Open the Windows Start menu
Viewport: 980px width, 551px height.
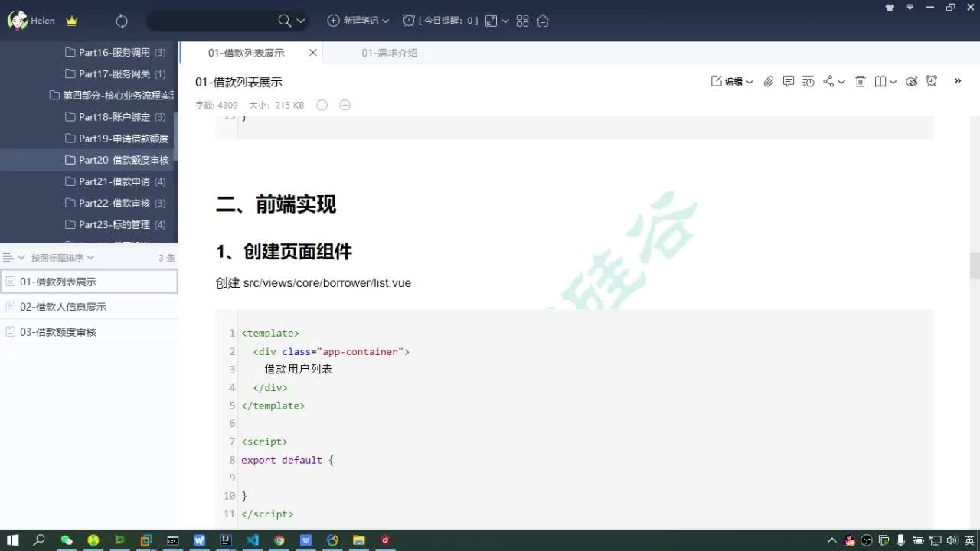(x=12, y=540)
